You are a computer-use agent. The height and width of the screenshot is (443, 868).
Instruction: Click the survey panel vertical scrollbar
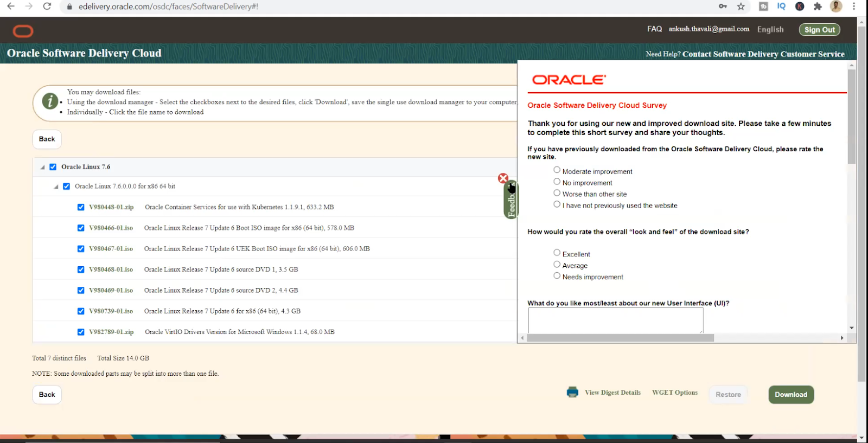(851, 117)
